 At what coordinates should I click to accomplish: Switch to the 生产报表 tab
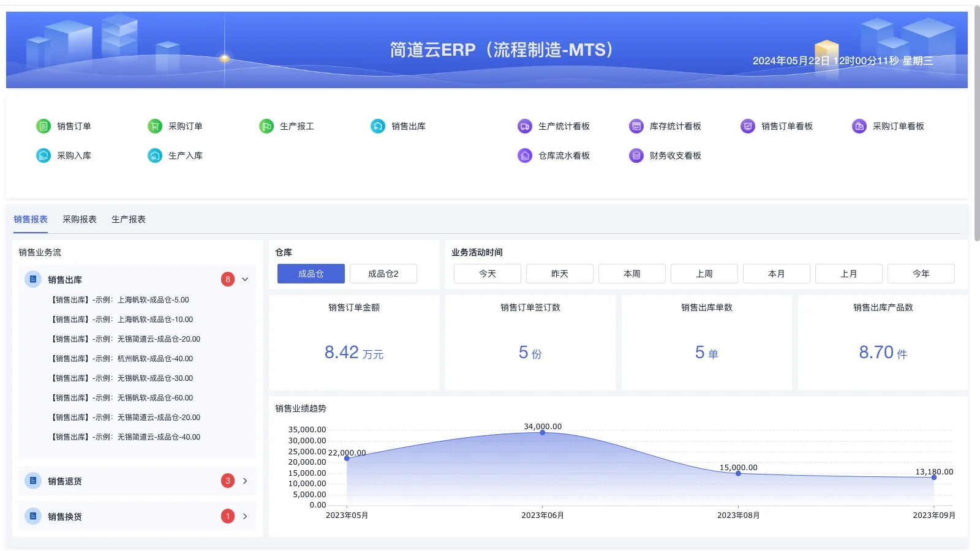click(x=128, y=219)
